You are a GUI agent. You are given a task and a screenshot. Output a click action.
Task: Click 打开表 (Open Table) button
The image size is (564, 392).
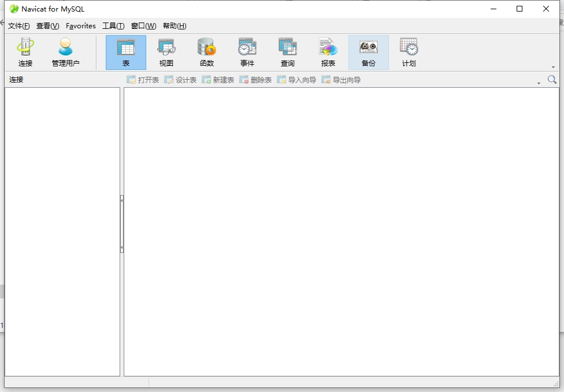(143, 80)
